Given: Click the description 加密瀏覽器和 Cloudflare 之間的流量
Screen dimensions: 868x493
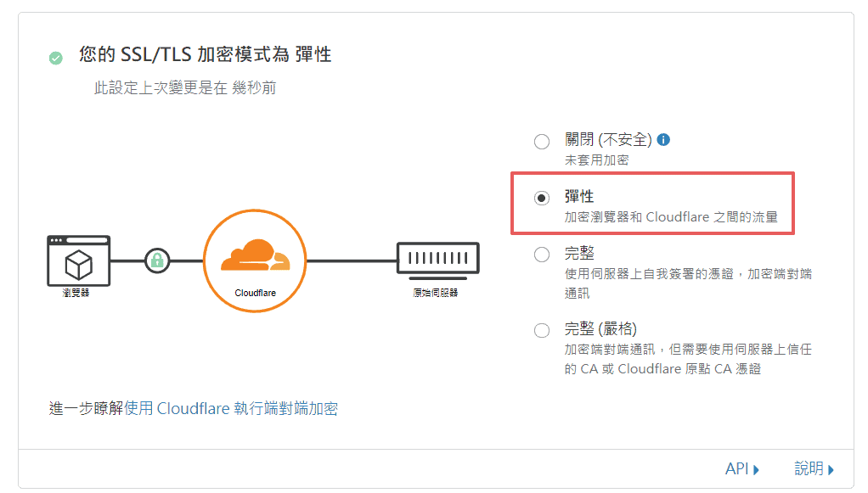Looking at the screenshot, I should click(671, 217).
